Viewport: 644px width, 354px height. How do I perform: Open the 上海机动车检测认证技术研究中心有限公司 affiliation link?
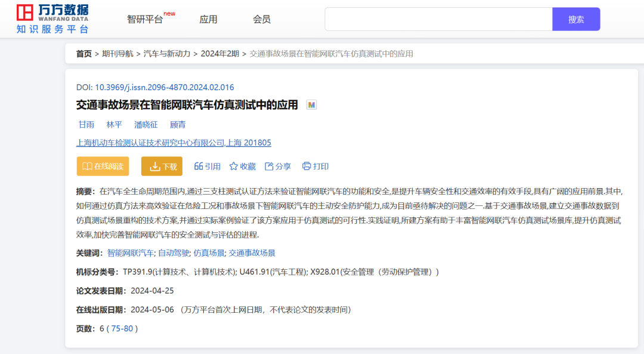click(x=174, y=143)
